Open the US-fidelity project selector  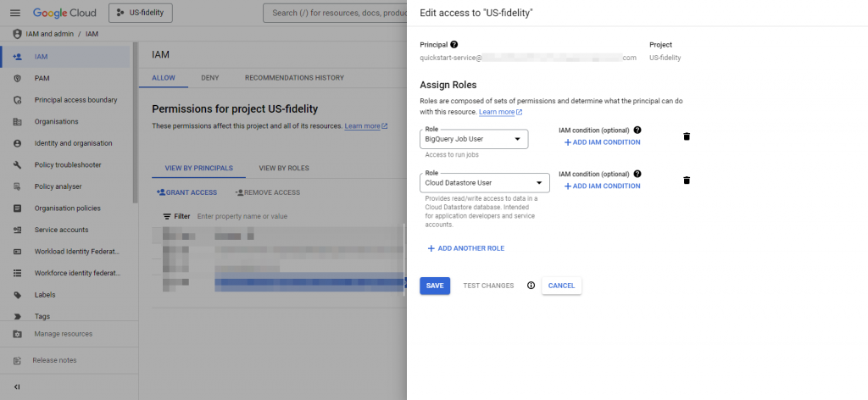tap(141, 14)
